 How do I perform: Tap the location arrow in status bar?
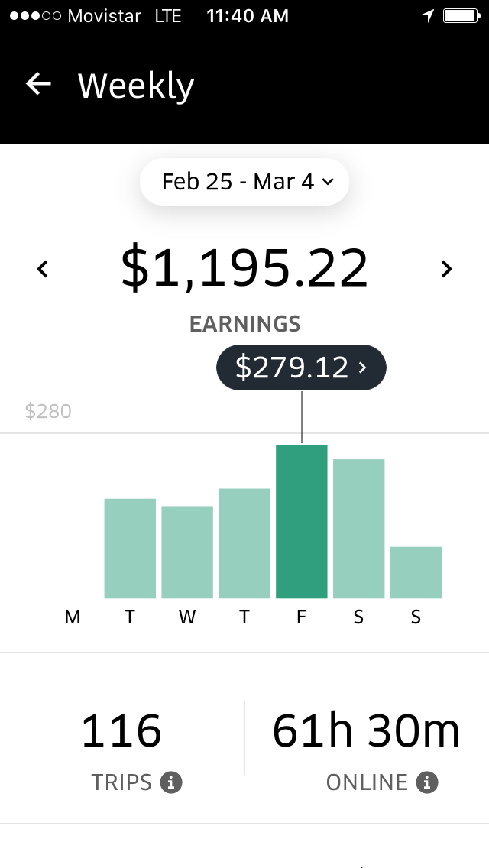pyautogui.click(x=427, y=16)
